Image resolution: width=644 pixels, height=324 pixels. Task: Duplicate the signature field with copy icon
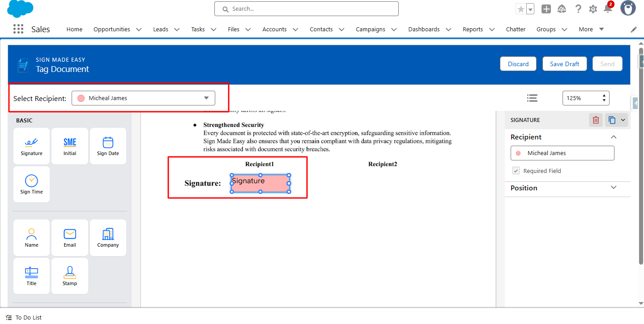click(612, 120)
